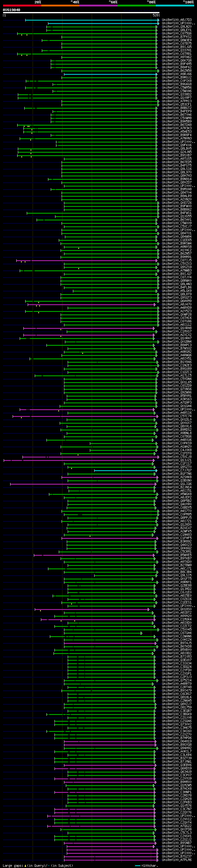The image size is (197, 868).
Task: Select hit label UniRef100_Q126D0
Action: pyautogui.click(x=177, y=525)
